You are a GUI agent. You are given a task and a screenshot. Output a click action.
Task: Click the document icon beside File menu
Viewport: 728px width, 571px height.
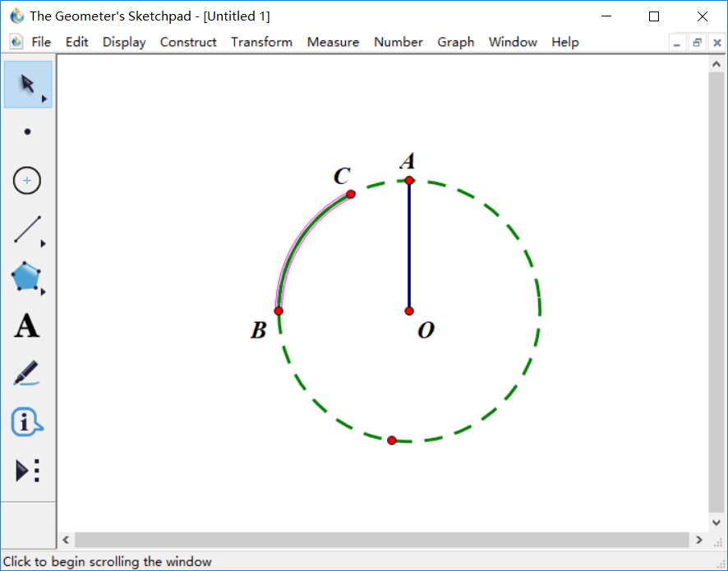pyautogui.click(x=16, y=42)
